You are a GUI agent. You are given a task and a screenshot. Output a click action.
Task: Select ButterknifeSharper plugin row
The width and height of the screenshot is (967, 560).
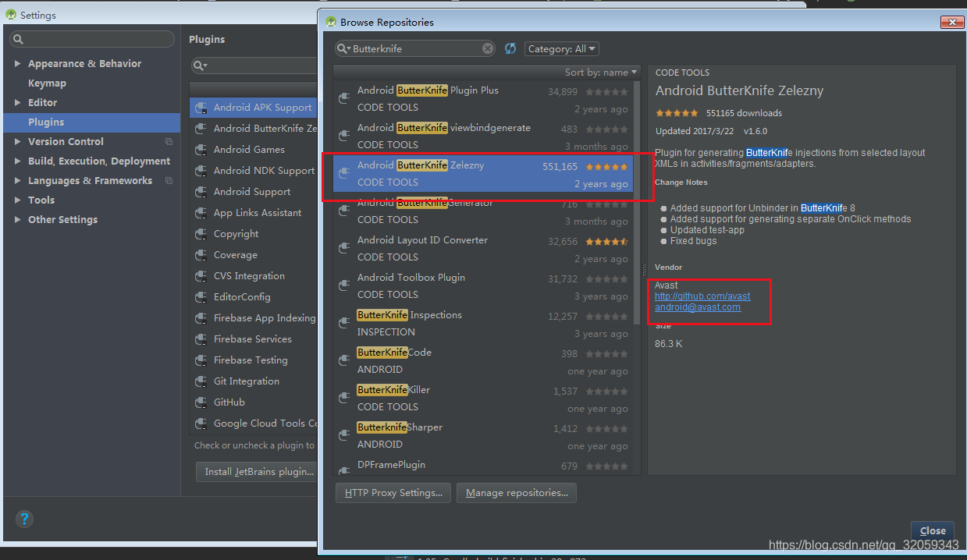tap(483, 435)
